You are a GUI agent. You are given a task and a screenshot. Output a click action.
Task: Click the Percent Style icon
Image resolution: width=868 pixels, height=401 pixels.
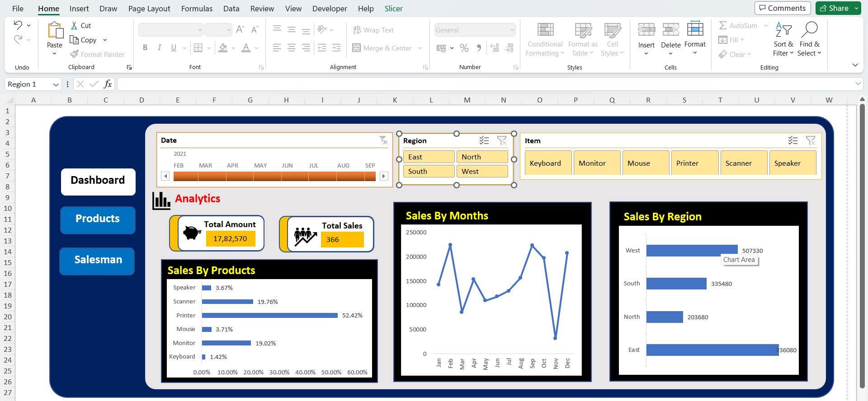[x=464, y=48]
